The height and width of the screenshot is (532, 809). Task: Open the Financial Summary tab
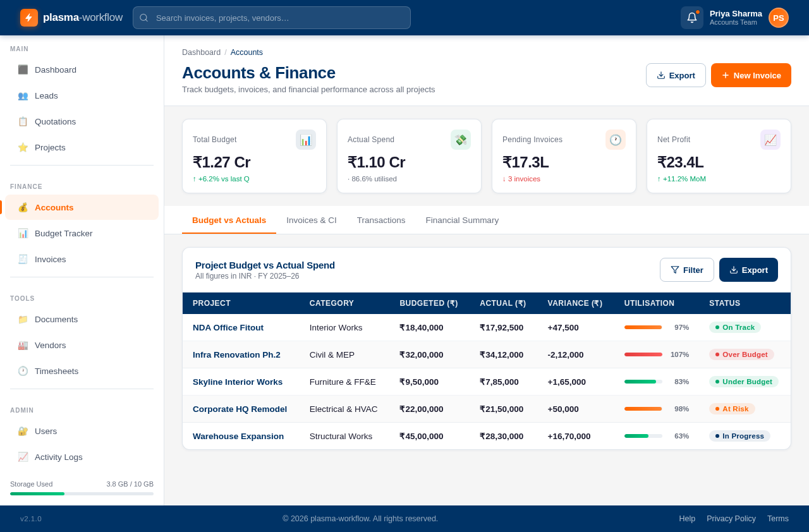[462, 220]
